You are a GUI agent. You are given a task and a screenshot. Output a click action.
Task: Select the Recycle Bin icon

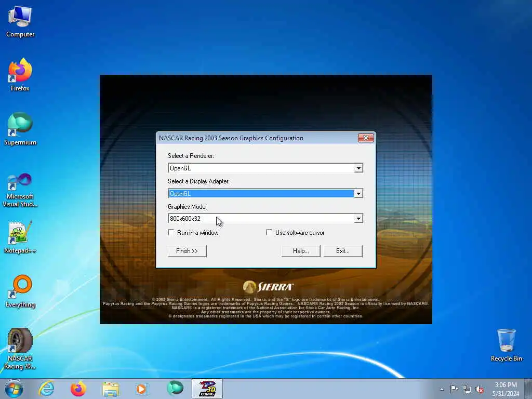(x=506, y=345)
